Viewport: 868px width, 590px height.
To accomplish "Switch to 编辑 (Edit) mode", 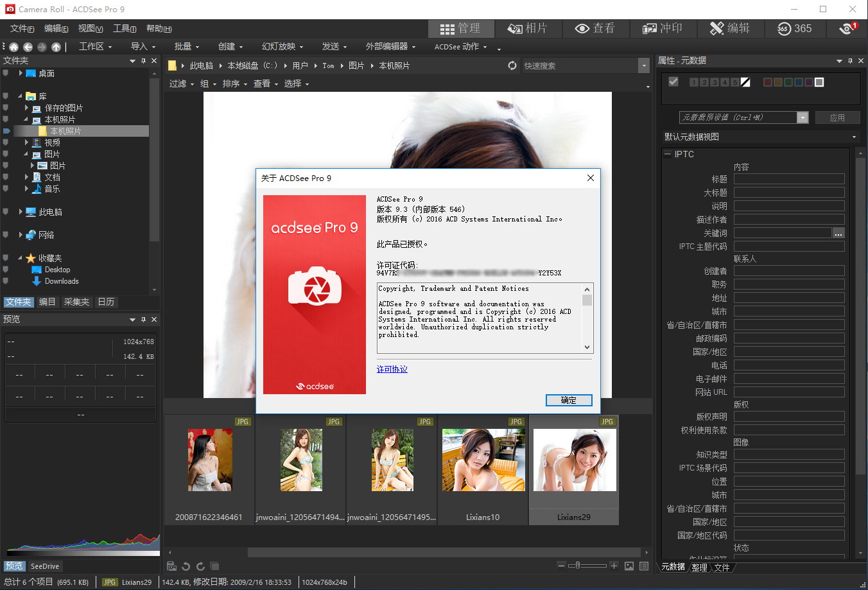I will click(x=730, y=28).
